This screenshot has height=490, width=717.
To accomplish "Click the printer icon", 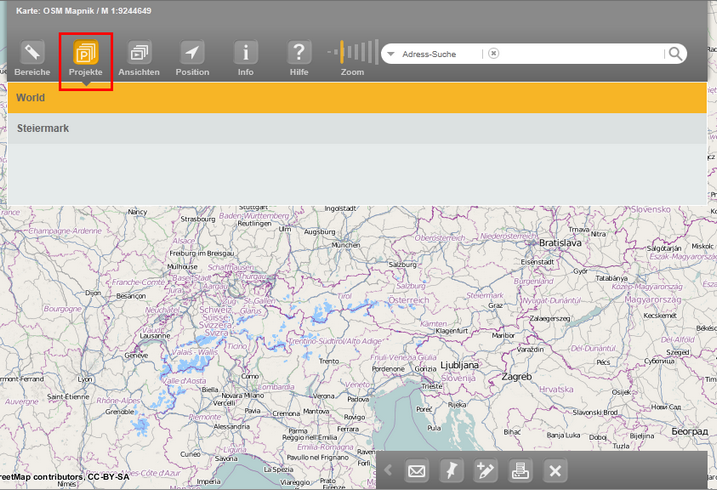I will pos(521,471).
